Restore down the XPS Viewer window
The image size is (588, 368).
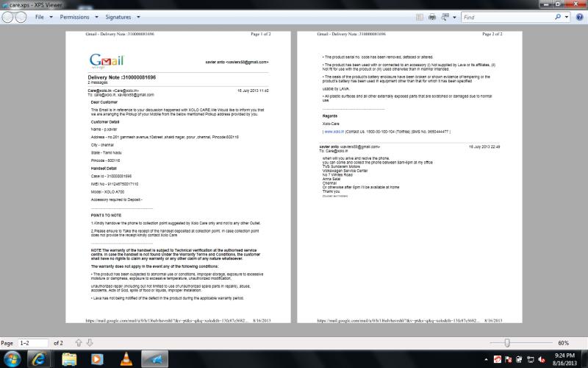pyautogui.click(x=558, y=4)
